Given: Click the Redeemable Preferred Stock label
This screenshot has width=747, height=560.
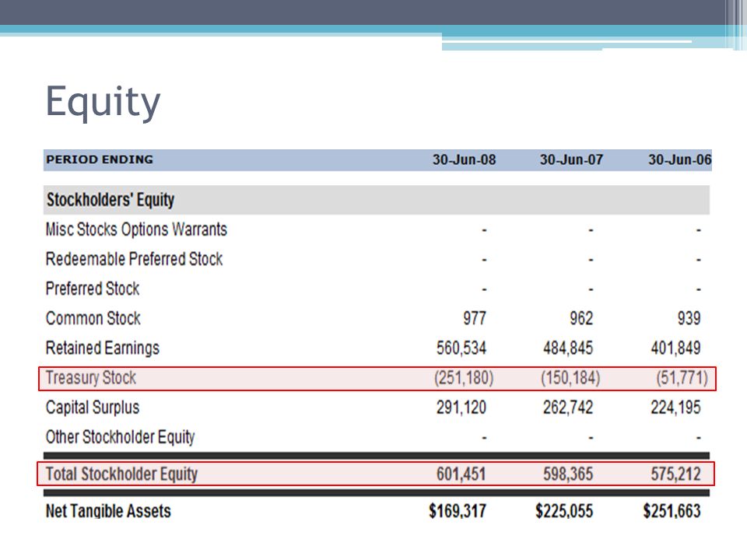Looking at the screenshot, I should click(x=135, y=259).
